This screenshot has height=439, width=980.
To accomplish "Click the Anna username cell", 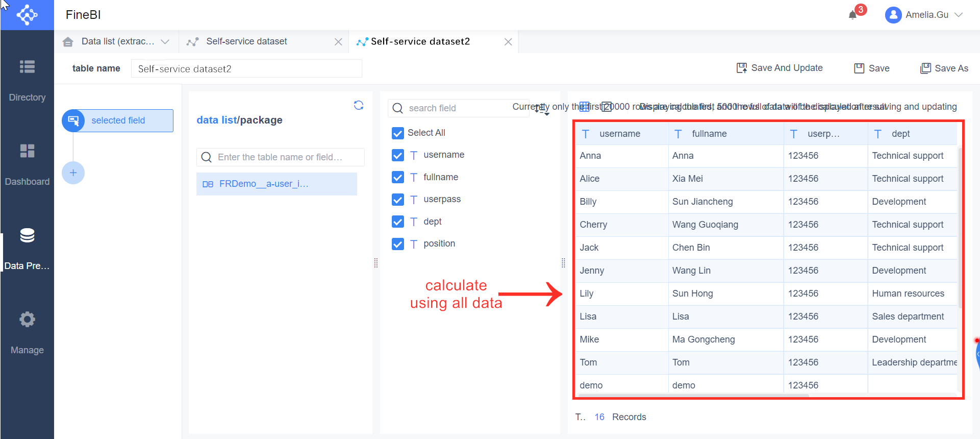I will 622,156.
